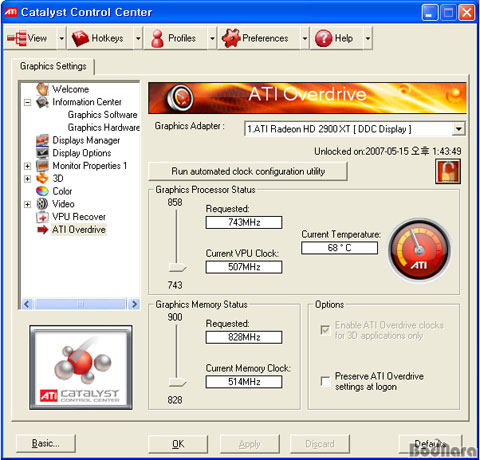Minimize the Catalyst Control Center window

point(430,13)
